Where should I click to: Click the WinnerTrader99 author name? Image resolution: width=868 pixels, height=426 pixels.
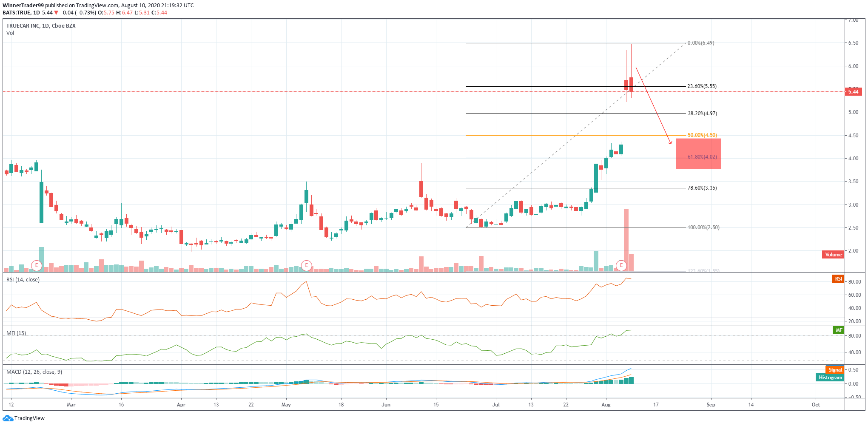click(x=23, y=6)
